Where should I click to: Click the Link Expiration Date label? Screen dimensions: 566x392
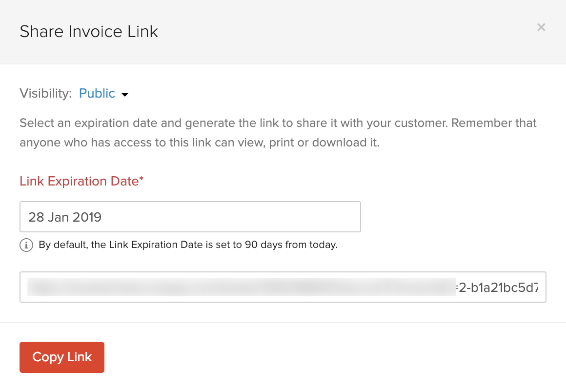tap(79, 181)
